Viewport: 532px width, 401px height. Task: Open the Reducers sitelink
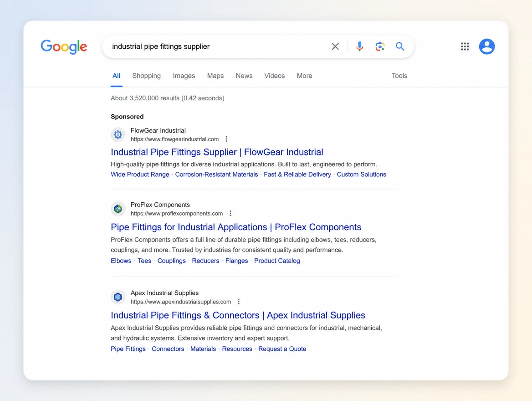coord(205,261)
